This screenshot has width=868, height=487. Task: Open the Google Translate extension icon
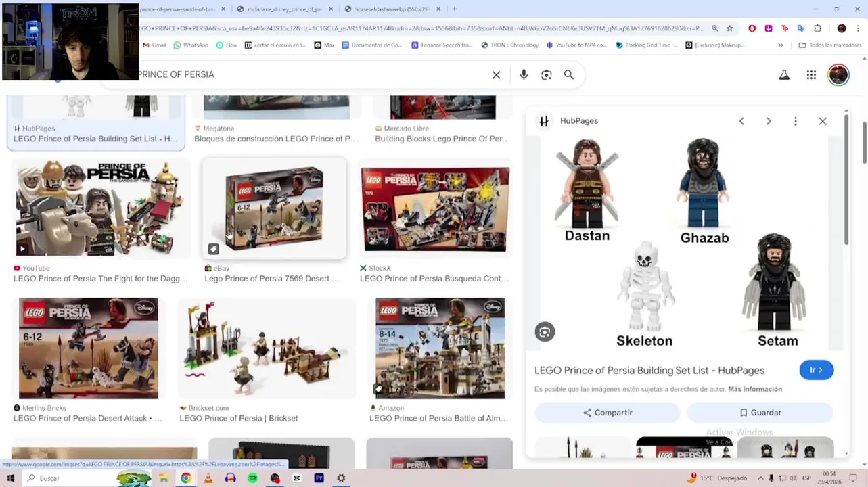tap(801, 28)
